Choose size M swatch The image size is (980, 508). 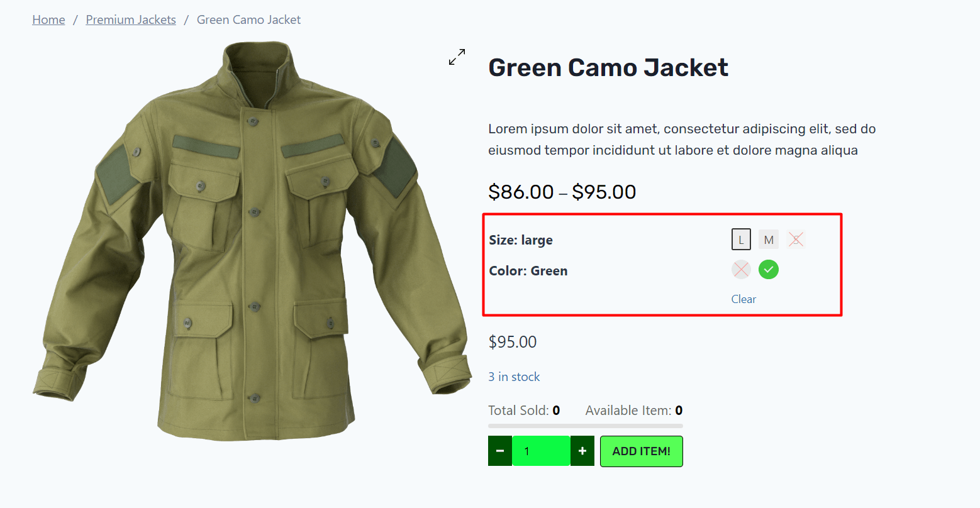click(769, 240)
